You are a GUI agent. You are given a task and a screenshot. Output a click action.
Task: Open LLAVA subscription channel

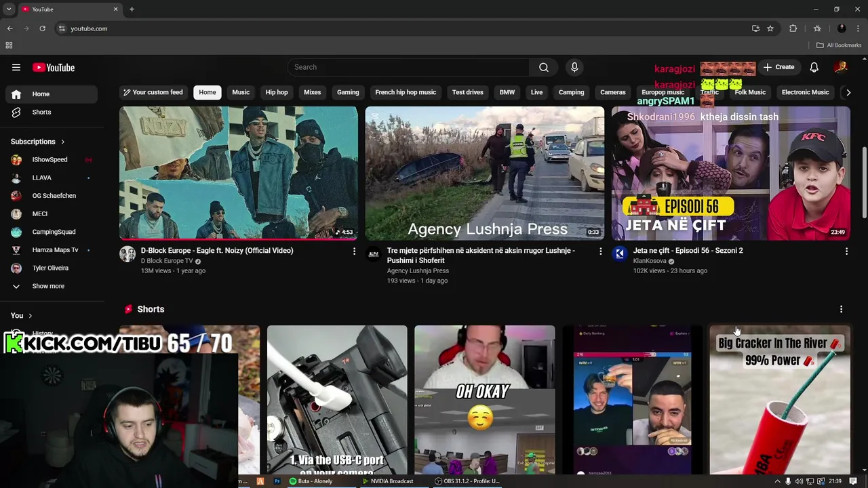[x=52, y=178]
